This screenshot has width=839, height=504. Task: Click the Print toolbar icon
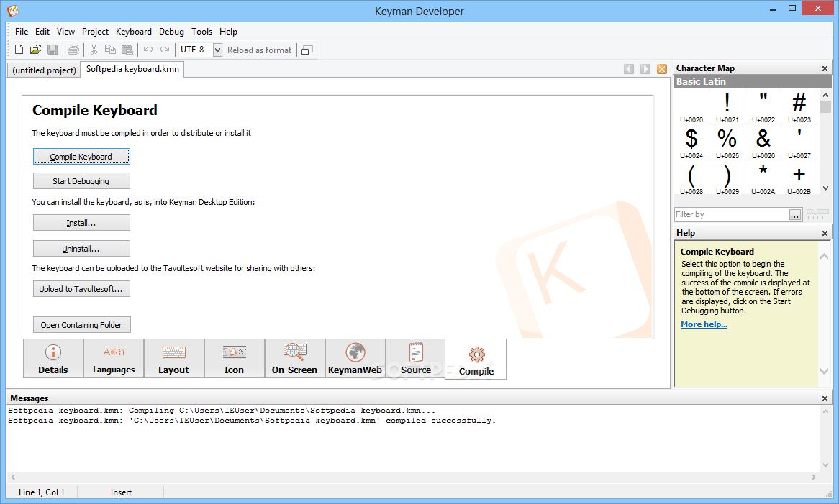[73, 50]
